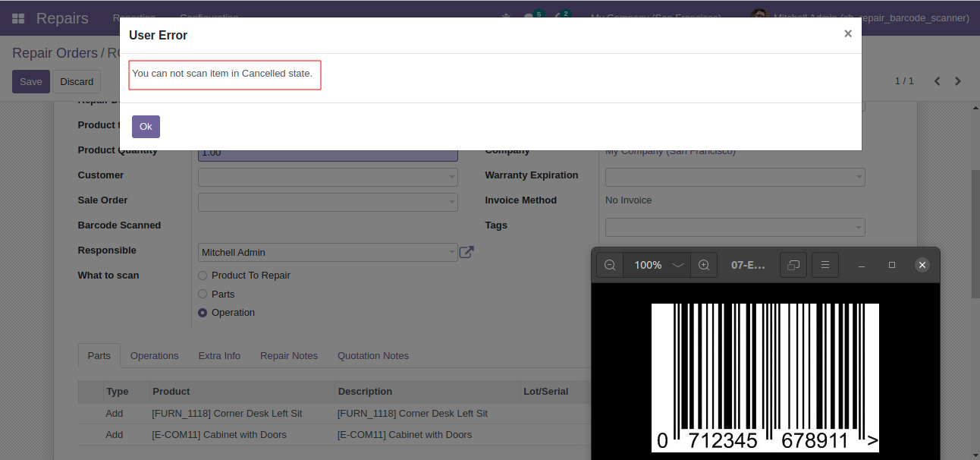
Task: Maximize the image viewer window
Action: pos(892,265)
